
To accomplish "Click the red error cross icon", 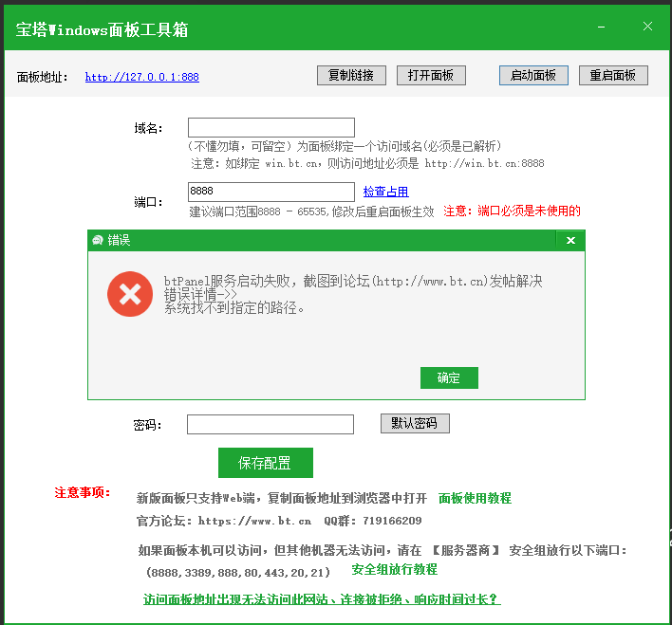I will pyautogui.click(x=130, y=294).
